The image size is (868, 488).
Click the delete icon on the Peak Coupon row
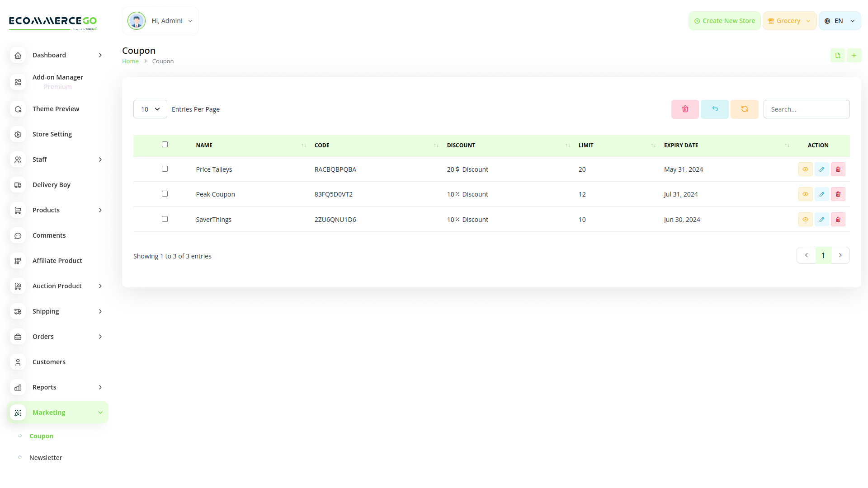(x=838, y=194)
